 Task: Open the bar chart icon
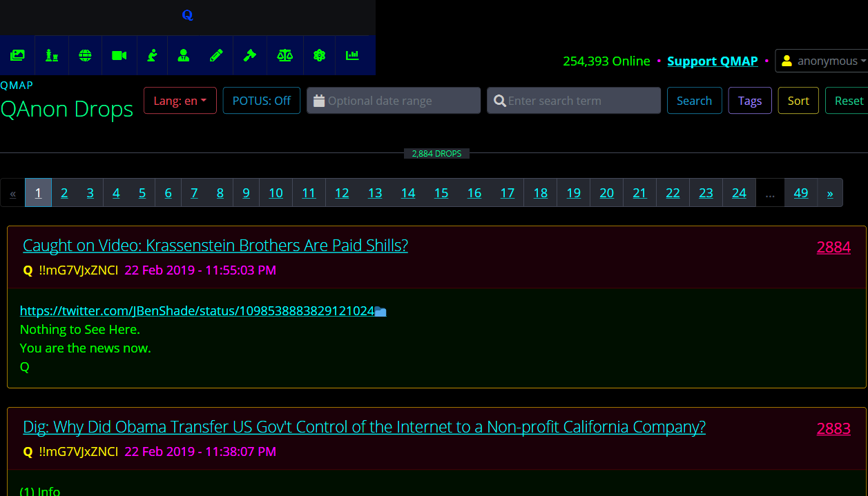pos(352,55)
